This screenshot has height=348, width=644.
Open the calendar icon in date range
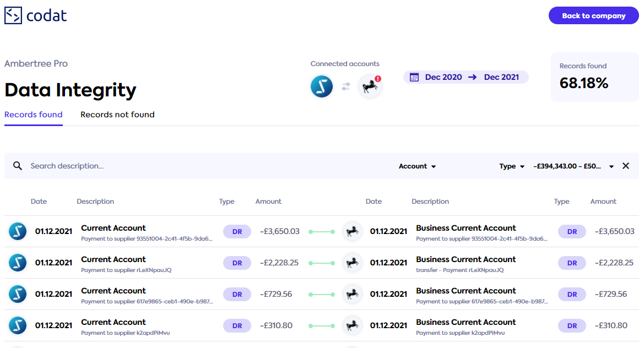click(x=414, y=77)
